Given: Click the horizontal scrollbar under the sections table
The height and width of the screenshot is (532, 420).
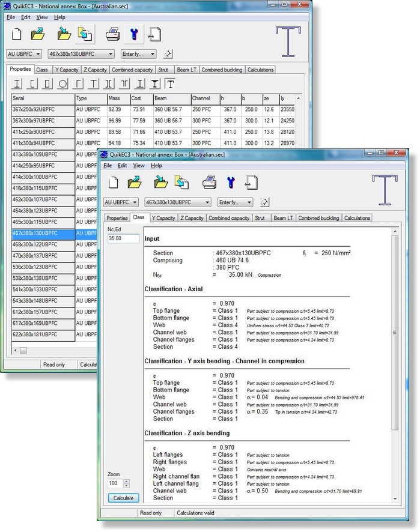Looking at the screenshot, I should pos(54,351).
